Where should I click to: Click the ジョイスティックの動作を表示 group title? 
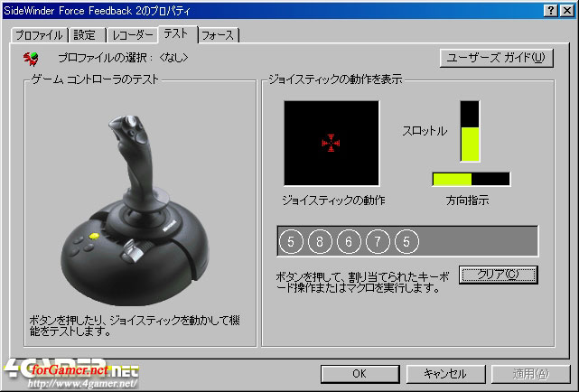(335, 79)
